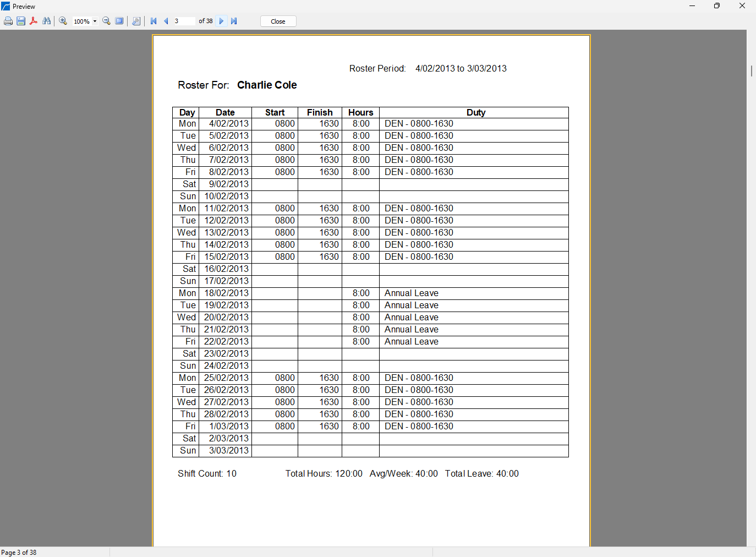The height and width of the screenshot is (557, 756).
Task: Switch to full screen view icon
Action: point(119,21)
